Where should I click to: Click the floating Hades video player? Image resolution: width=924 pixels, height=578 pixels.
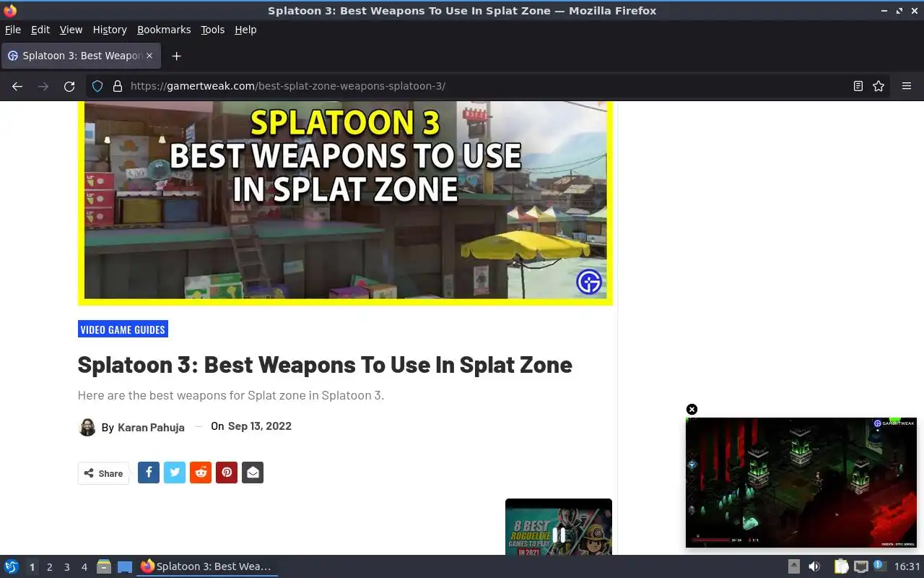[801, 482]
